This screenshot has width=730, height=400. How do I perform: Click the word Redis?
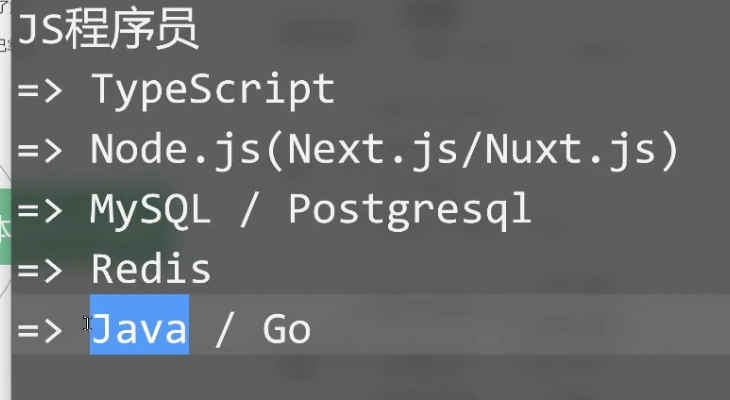click(x=151, y=269)
